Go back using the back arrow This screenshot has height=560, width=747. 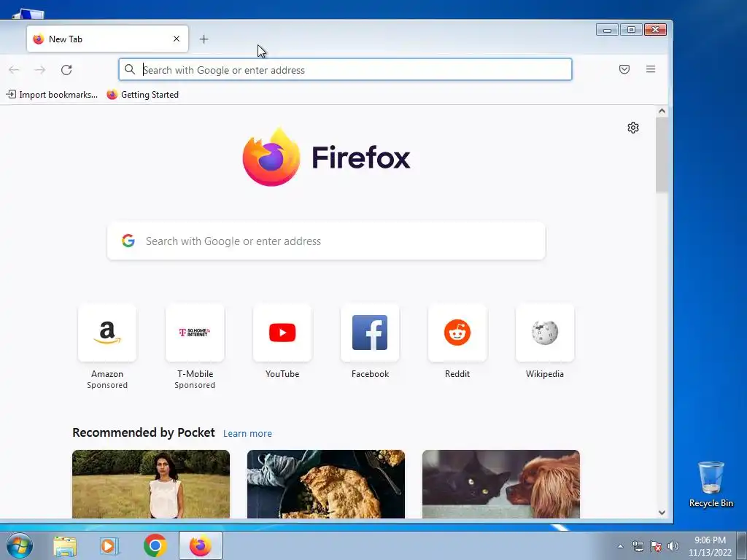click(15, 70)
